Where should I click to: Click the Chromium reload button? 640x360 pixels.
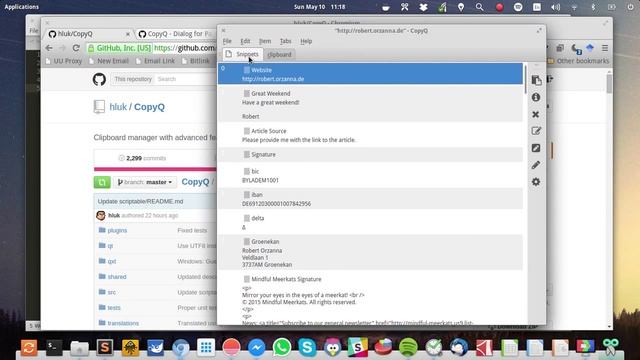(x=76, y=48)
